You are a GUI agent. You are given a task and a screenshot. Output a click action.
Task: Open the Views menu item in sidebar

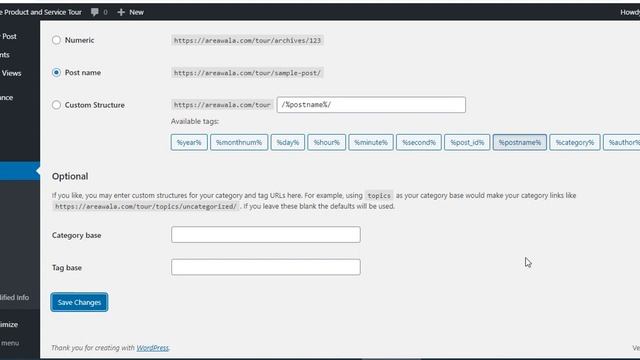point(11,73)
